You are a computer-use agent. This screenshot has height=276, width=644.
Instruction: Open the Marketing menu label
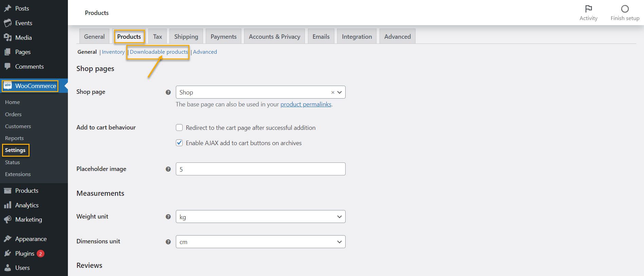tap(29, 219)
